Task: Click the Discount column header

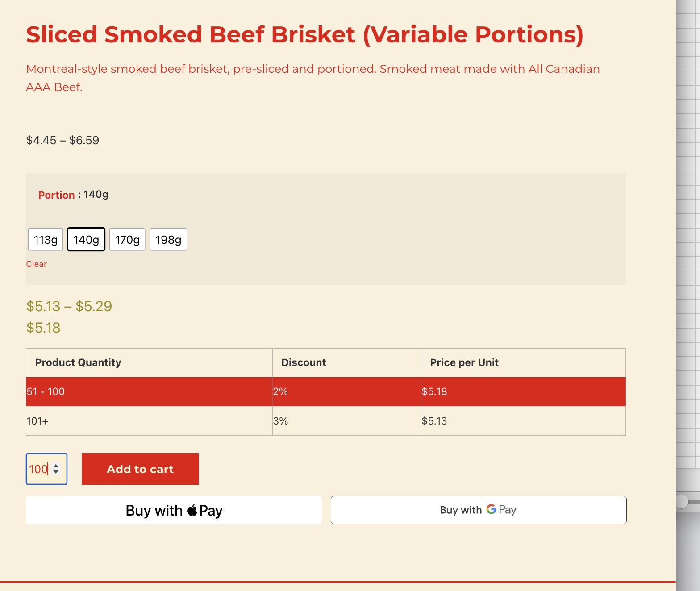Action: click(x=304, y=362)
